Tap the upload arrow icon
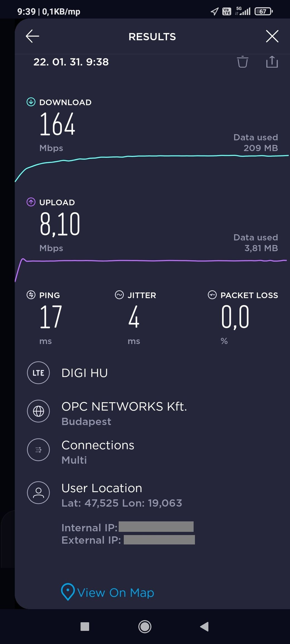Image resolution: width=290 pixels, height=644 pixels. (31, 202)
